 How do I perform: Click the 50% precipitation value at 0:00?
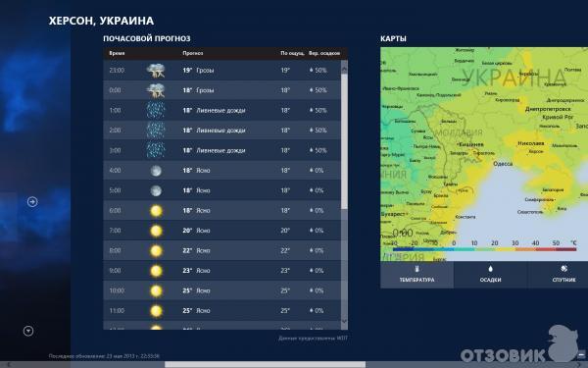coord(320,90)
